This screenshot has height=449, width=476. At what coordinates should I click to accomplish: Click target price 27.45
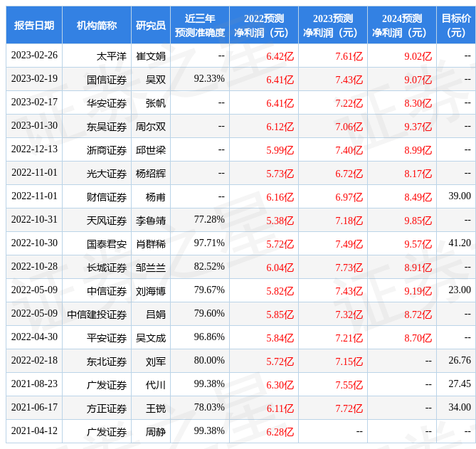[x=460, y=384]
